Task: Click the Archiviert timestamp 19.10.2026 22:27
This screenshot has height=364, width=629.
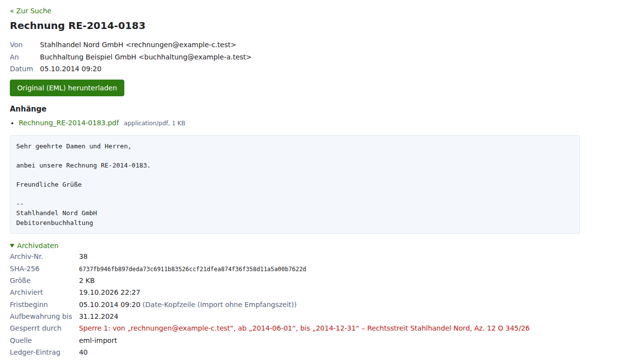Action: coord(110,292)
